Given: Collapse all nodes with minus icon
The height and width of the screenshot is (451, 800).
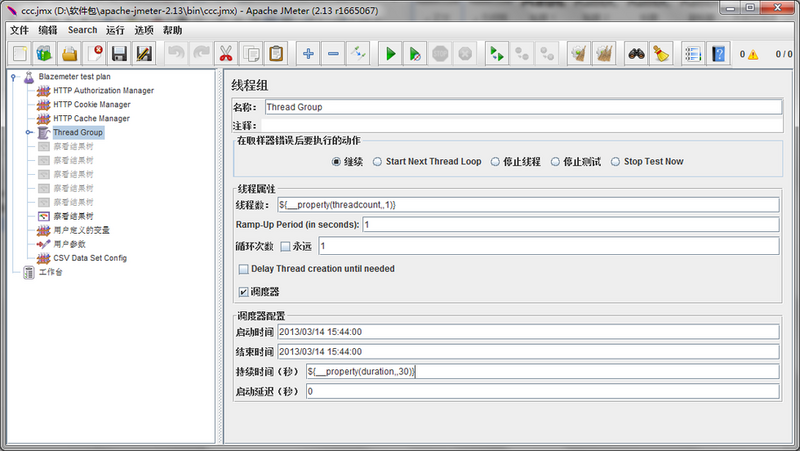Looking at the screenshot, I should point(333,54).
